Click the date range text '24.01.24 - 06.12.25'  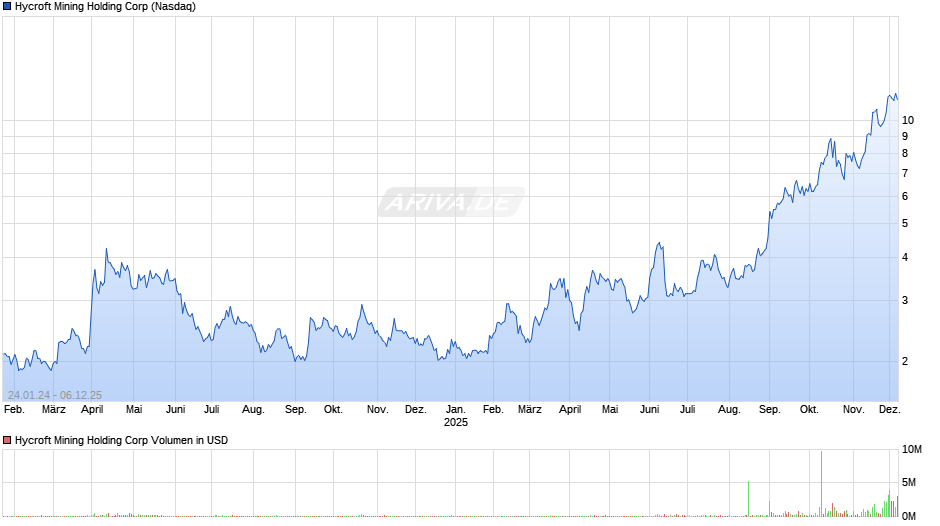tap(55, 395)
